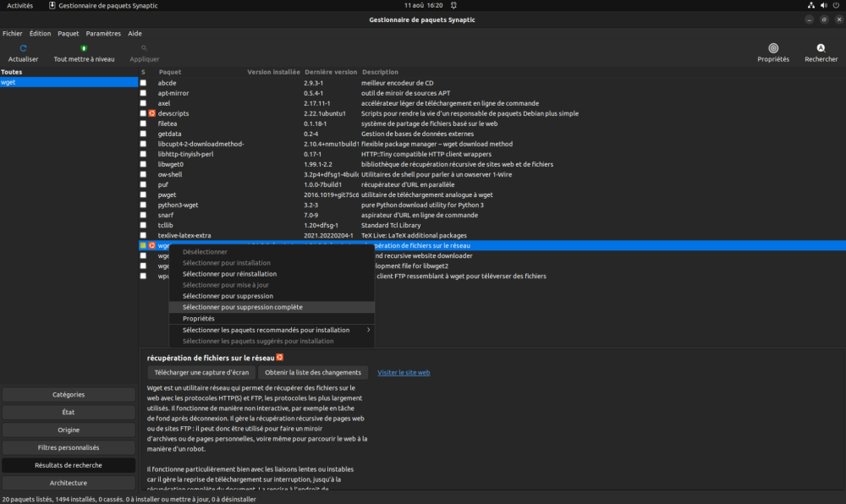Sort by the Paquet column header
Screen dimensions: 846x504
(170, 72)
